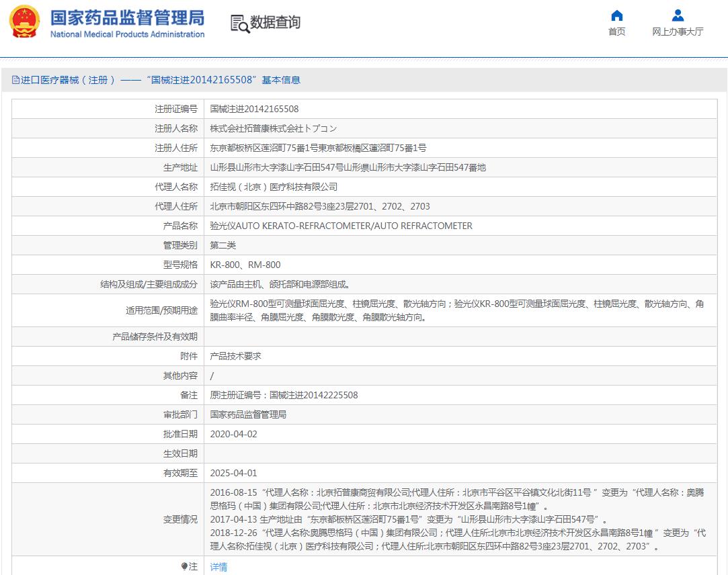Open the 数据查询 search icon
728x575 pixels.
point(240,24)
